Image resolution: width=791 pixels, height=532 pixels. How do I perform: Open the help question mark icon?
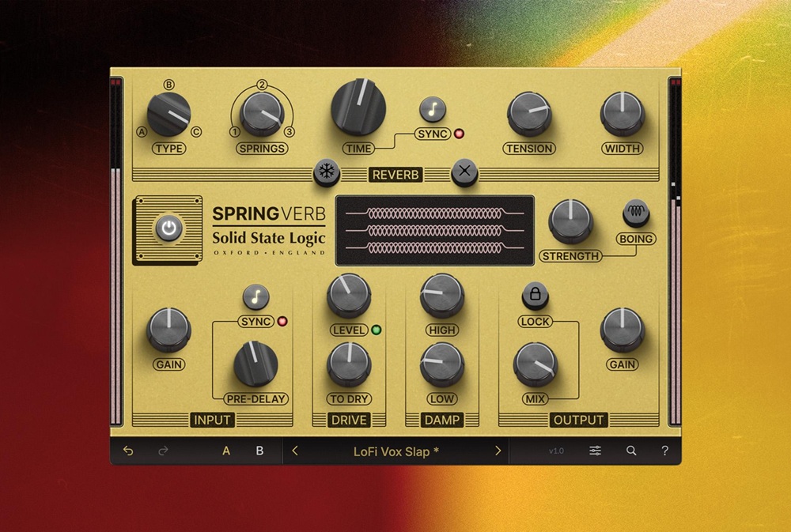click(x=664, y=450)
